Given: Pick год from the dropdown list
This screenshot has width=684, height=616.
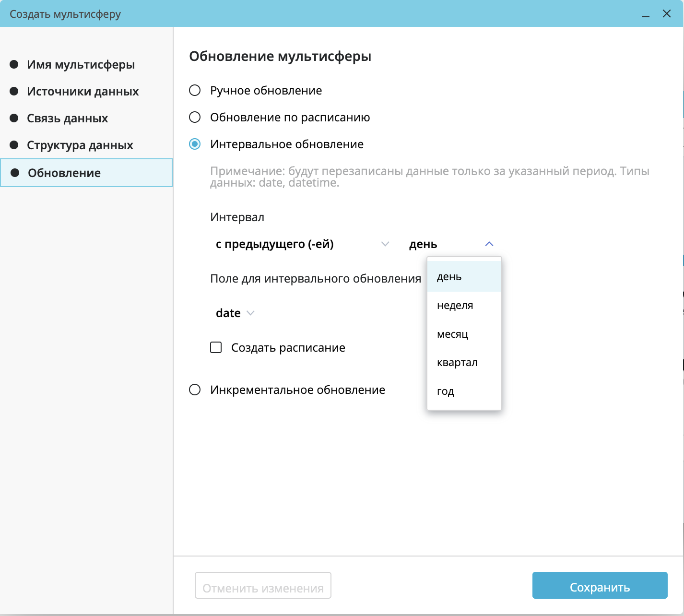Looking at the screenshot, I should click(x=464, y=391).
